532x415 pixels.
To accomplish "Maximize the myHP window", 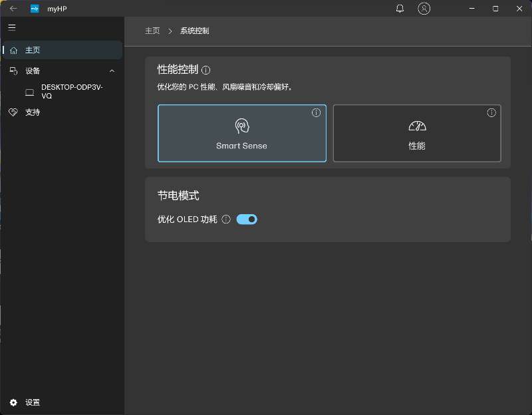I will coord(495,9).
